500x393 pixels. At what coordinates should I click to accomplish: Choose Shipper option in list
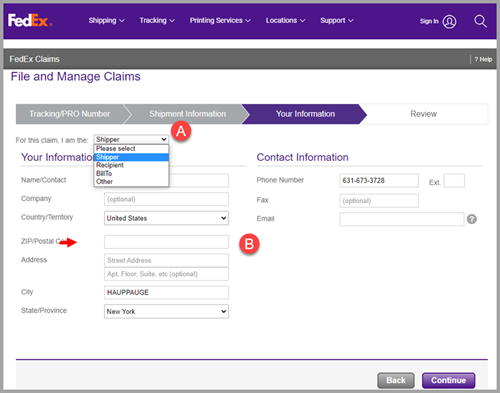click(x=131, y=157)
